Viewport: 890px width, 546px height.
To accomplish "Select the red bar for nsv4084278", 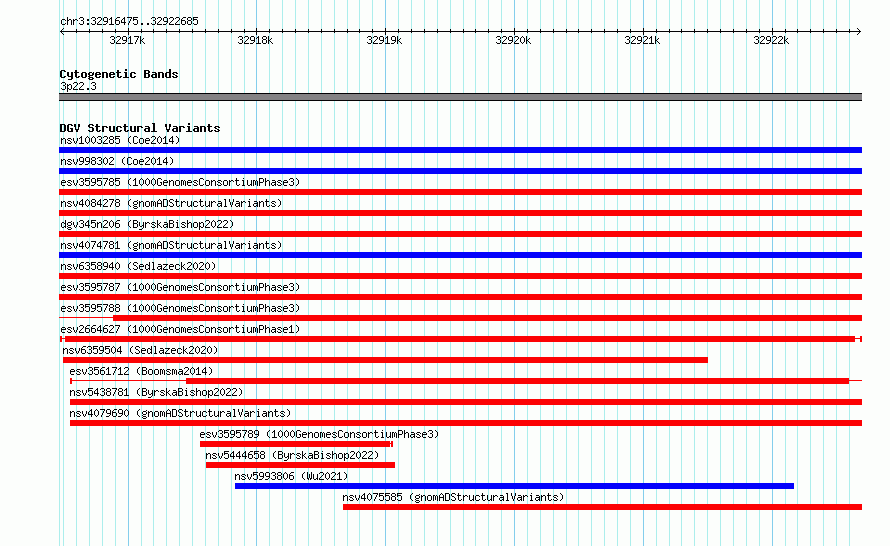I will [x=460, y=213].
